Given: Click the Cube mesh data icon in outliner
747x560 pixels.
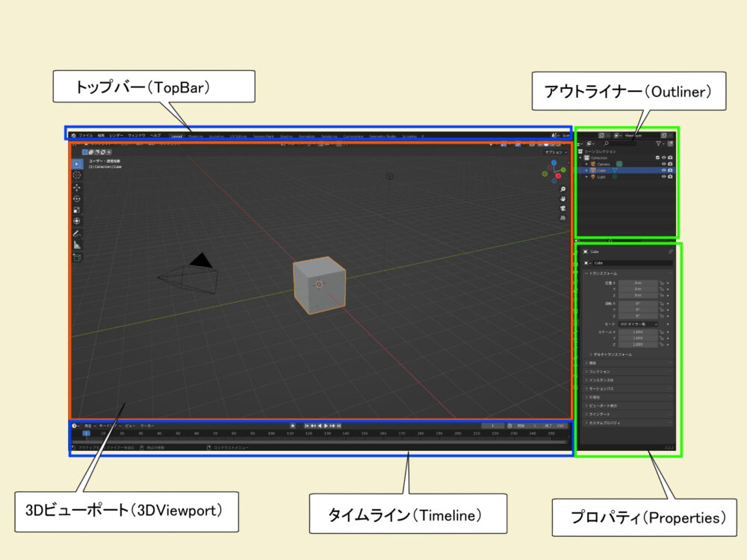Looking at the screenshot, I should coord(615,170).
